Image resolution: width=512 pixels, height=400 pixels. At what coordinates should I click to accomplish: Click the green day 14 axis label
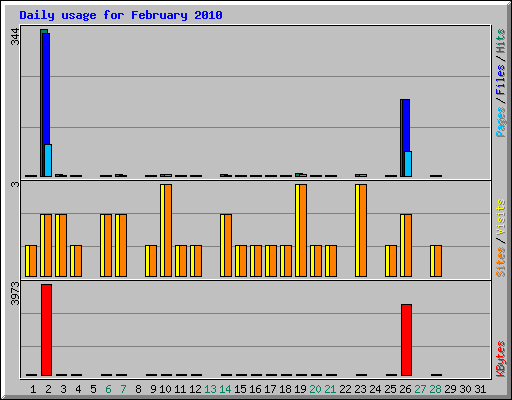[x=225, y=389]
